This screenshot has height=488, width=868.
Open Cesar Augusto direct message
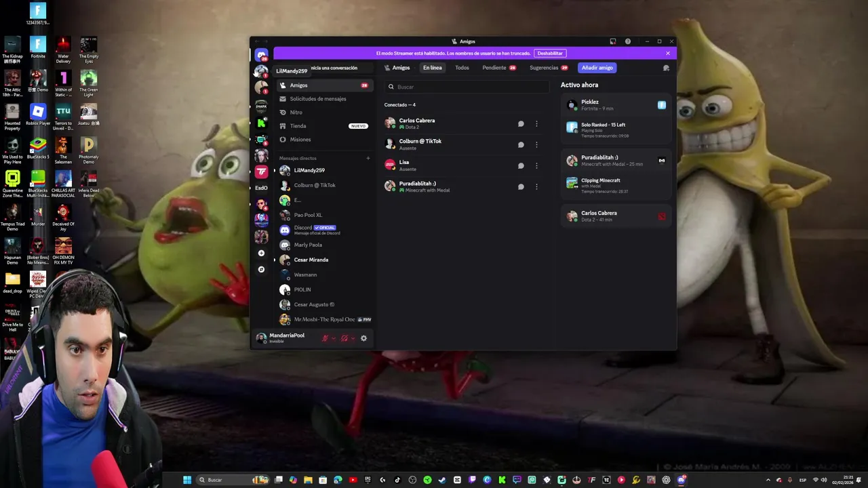pyautogui.click(x=324, y=304)
